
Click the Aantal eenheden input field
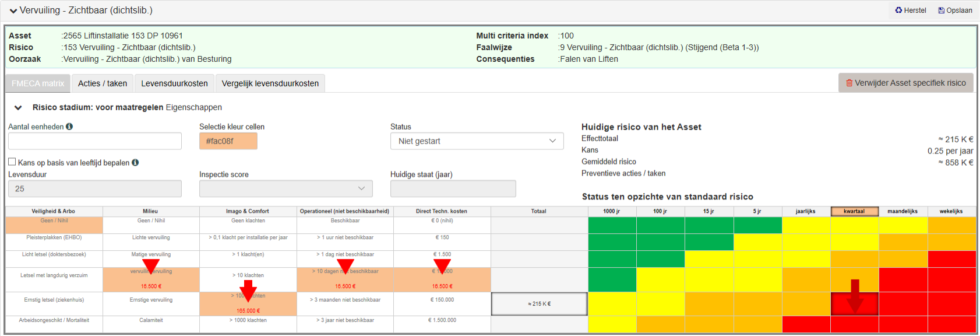pyautogui.click(x=95, y=141)
